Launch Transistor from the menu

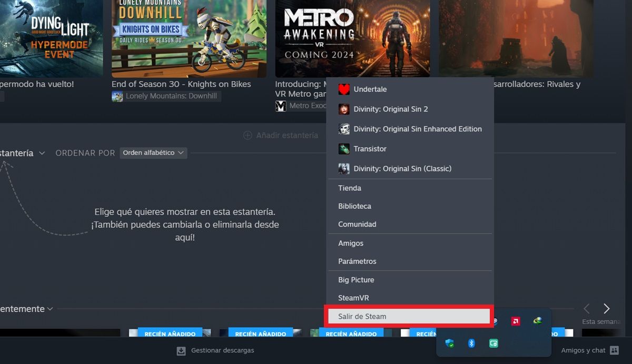click(x=410, y=149)
